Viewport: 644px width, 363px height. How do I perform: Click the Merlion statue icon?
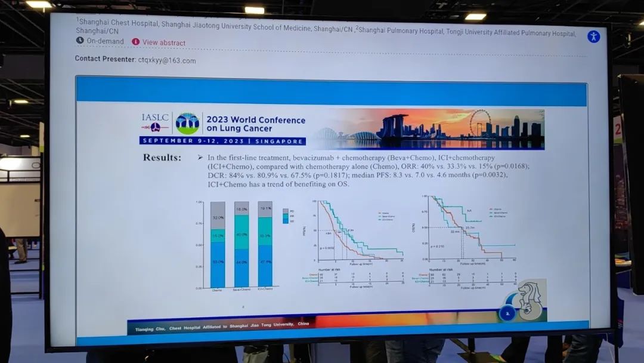[529, 298]
